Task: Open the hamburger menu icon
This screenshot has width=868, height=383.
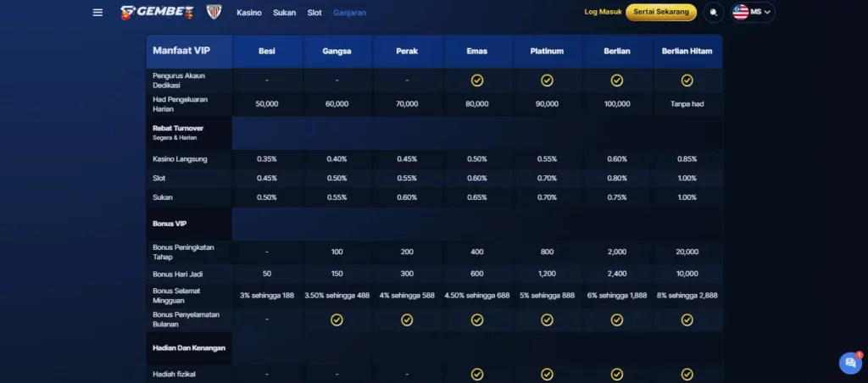Action: (97, 12)
